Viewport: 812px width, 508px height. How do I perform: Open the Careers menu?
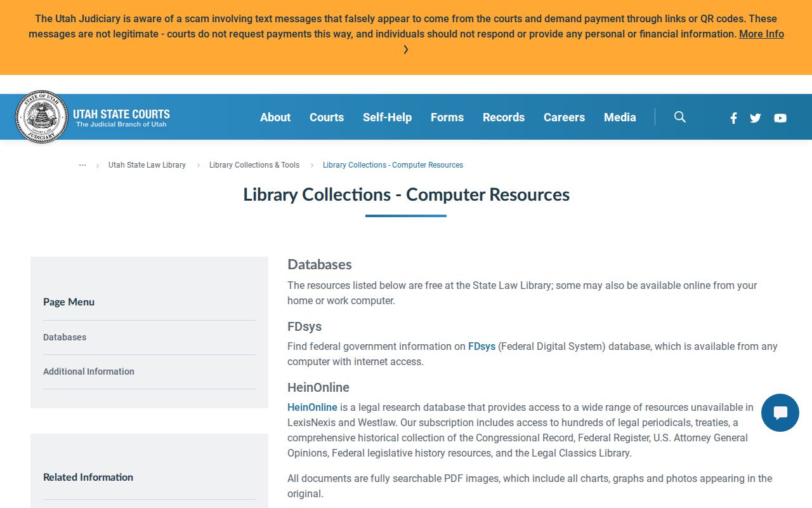click(564, 117)
